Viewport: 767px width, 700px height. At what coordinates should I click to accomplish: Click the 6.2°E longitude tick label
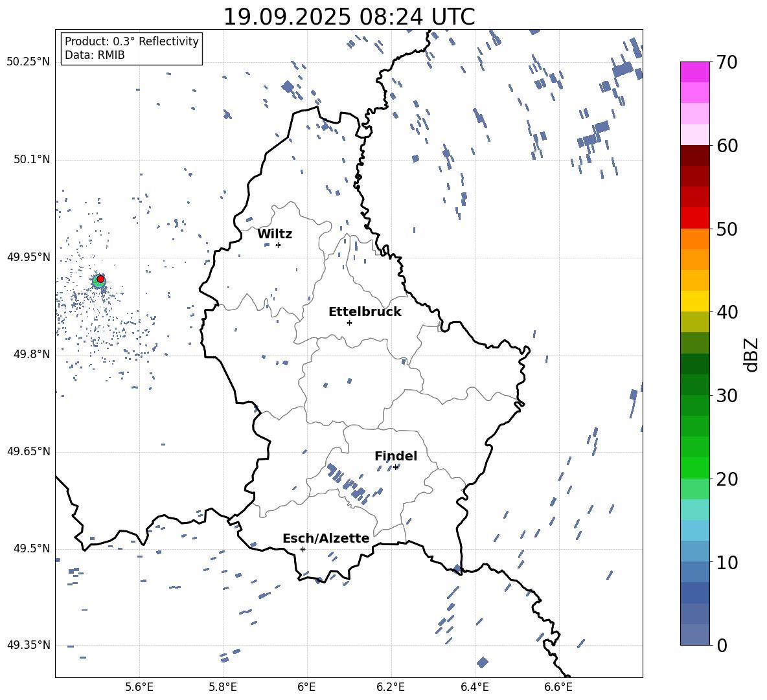(391, 686)
